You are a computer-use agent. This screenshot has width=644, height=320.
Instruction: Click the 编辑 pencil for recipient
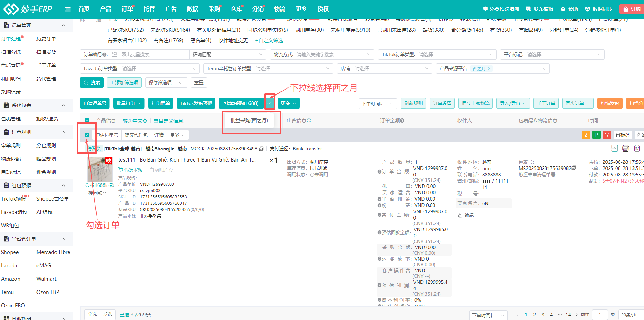coord(465,215)
